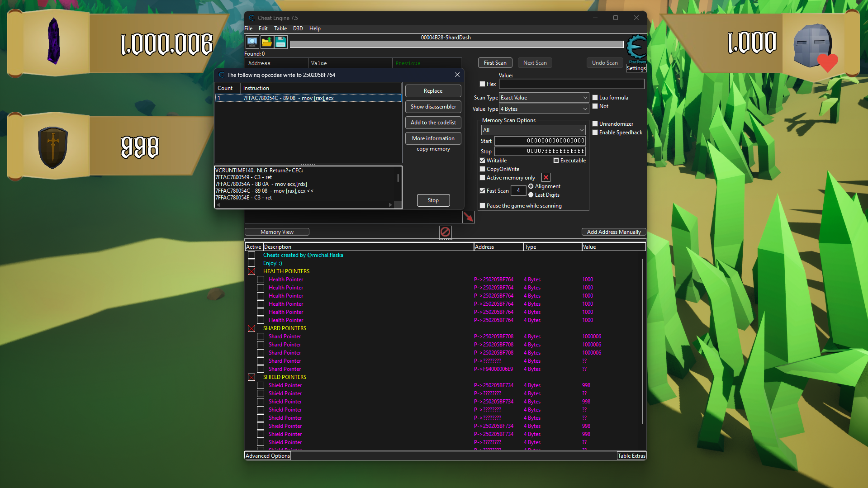Click the shield icon in game HUD

point(53,147)
